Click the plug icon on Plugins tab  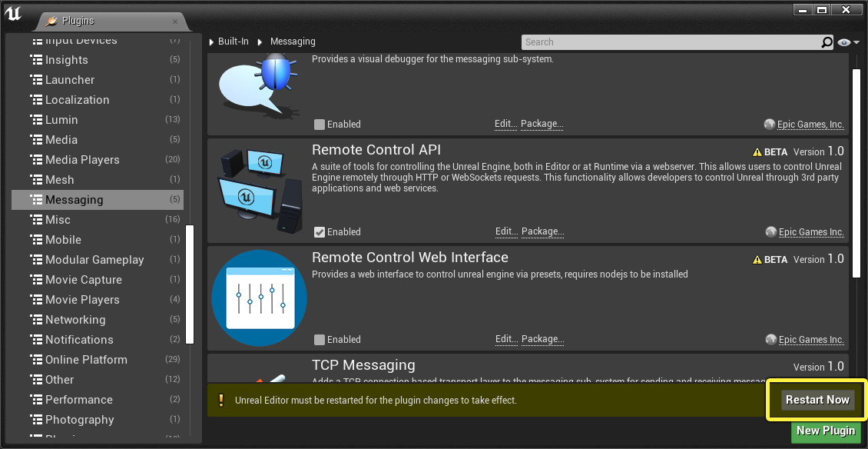pos(51,21)
